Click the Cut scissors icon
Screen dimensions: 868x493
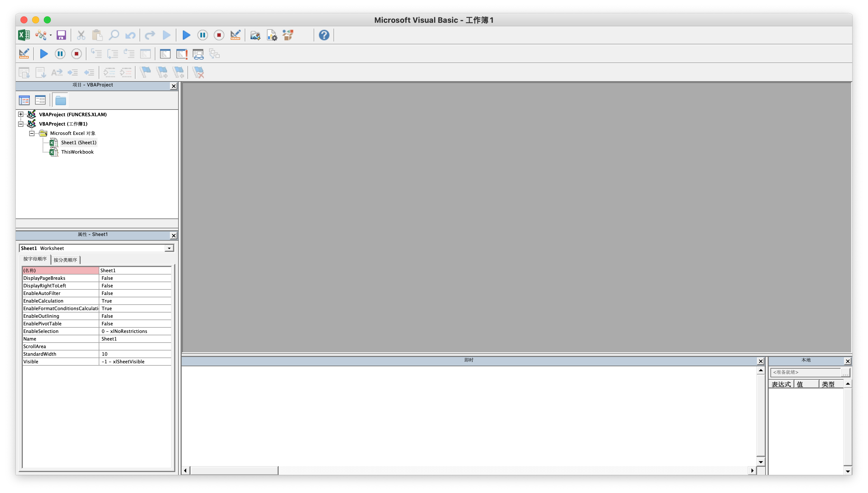point(81,35)
